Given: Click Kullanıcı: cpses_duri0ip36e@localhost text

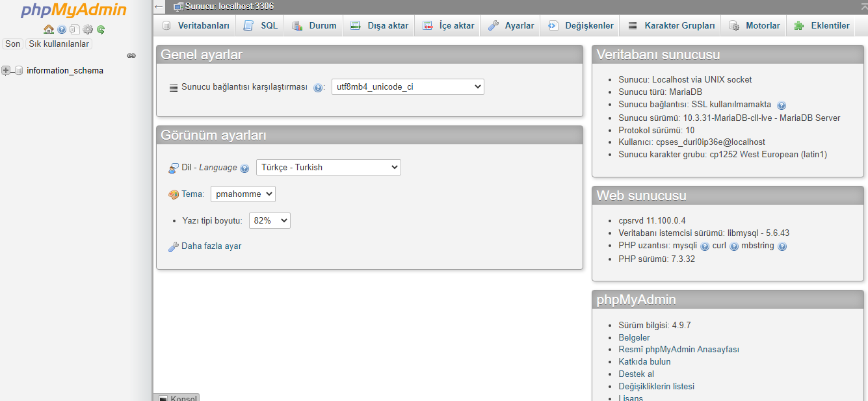Looking at the screenshot, I should (x=692, y=142).
